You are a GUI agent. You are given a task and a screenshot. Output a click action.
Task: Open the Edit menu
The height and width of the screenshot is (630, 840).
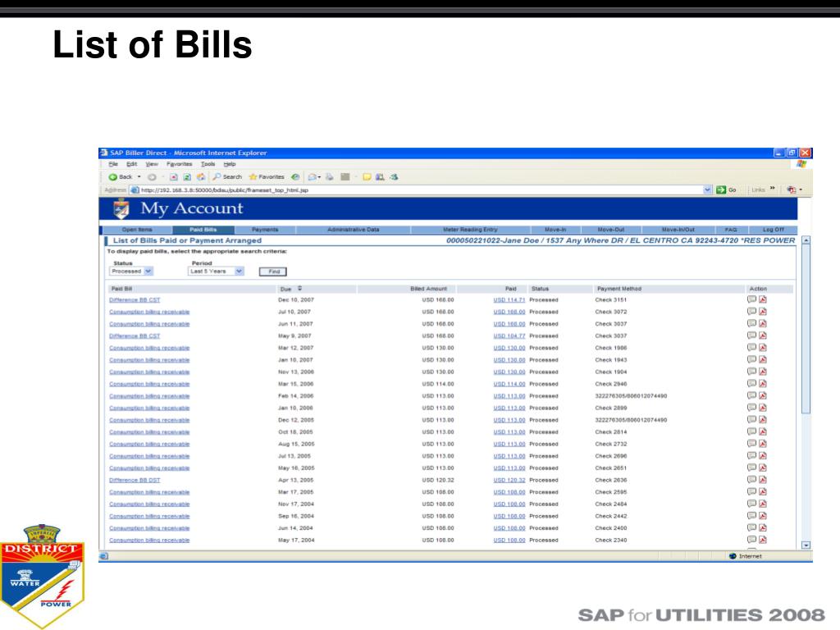coord(132,164)
